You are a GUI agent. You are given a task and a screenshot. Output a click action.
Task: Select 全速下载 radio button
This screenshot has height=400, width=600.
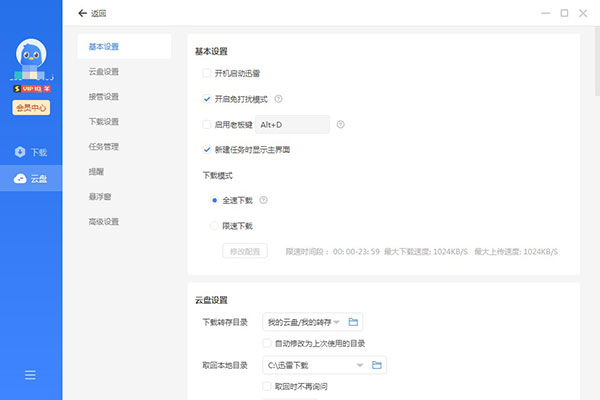[x=214, y=200]
